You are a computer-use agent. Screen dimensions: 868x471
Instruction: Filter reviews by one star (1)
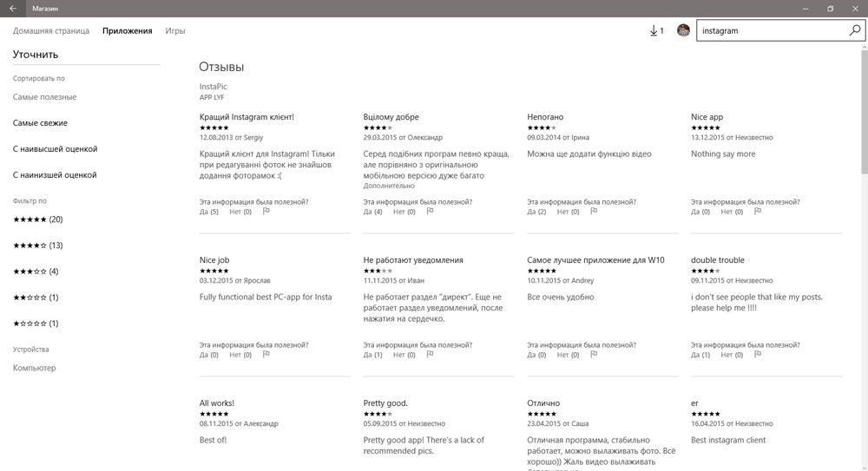pos(36,324)
